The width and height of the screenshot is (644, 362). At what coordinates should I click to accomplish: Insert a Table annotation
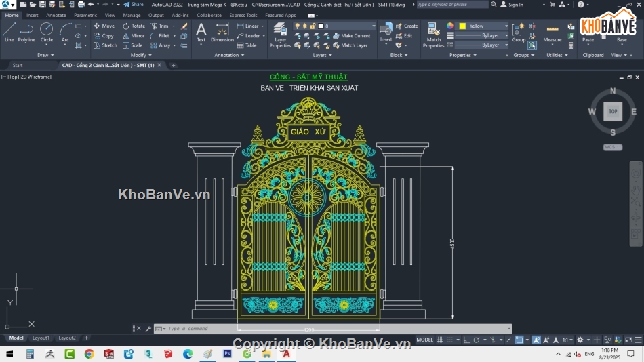247,45
